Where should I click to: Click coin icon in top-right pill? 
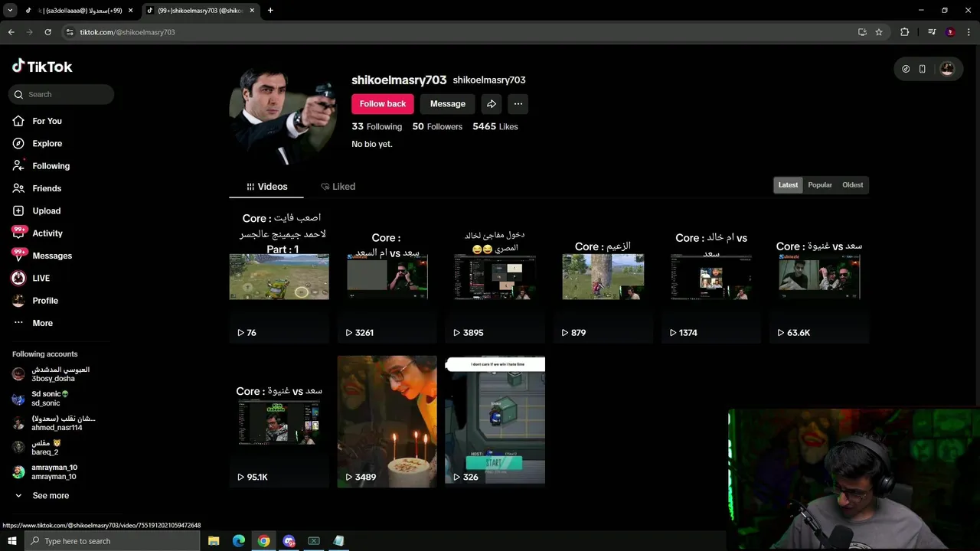tap(906, 69)
